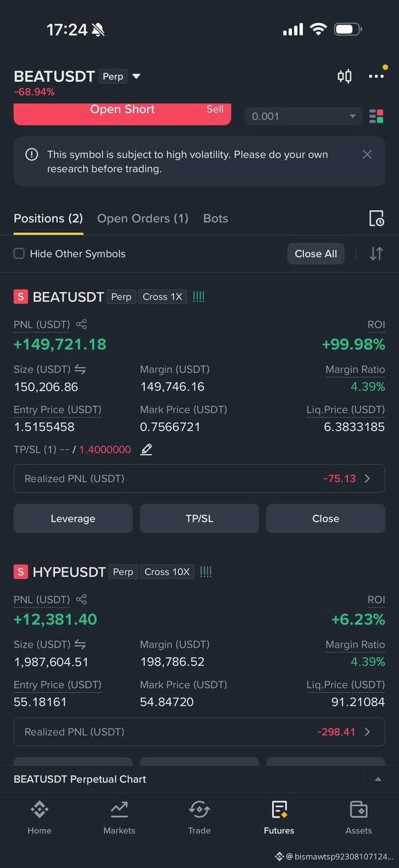This screenshot has width=399, height=868.
Task: Enable Hide Other Symbols checkbox
Action: pos(19,254)
